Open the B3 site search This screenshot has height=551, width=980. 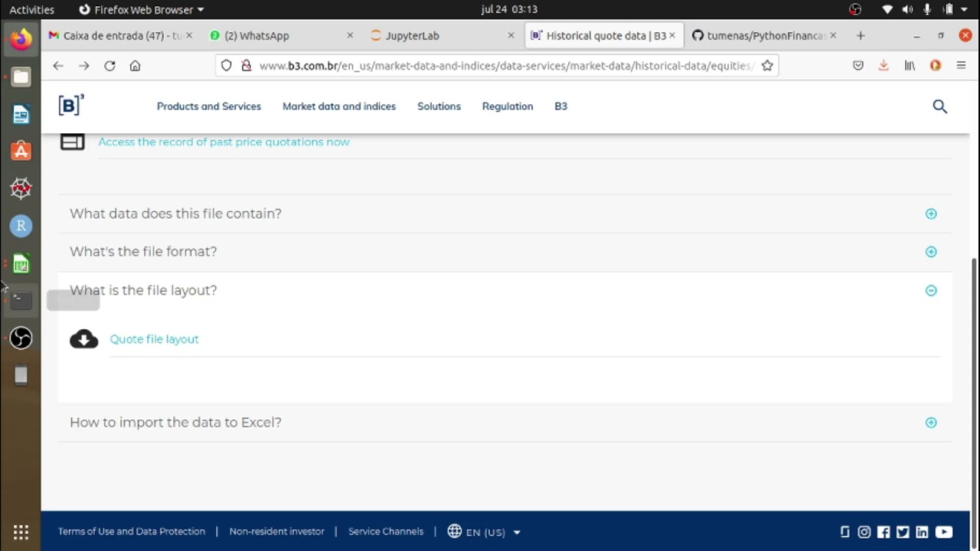point(940,106)
